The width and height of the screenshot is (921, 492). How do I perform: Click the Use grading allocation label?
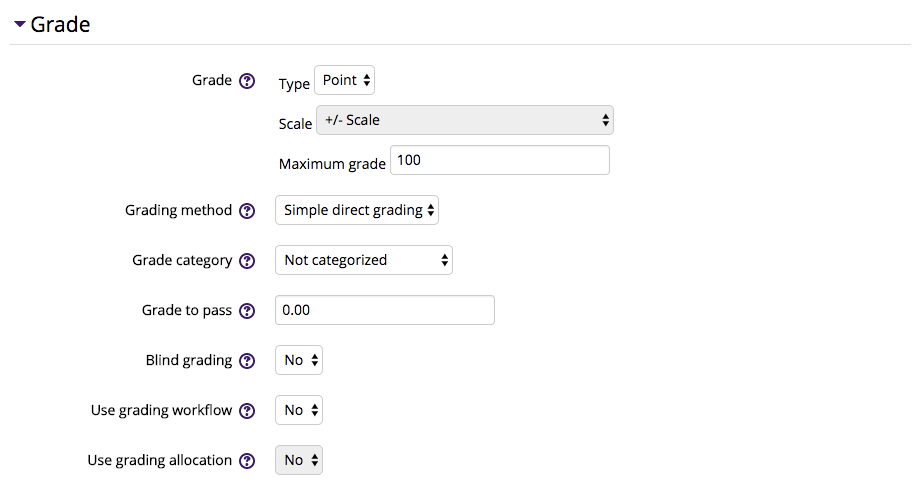(160, 460)
